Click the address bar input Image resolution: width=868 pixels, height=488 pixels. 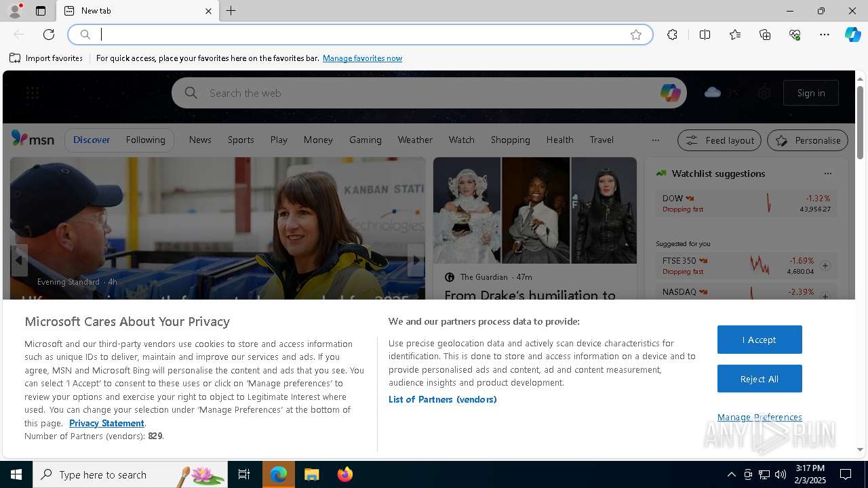(359, 35)
